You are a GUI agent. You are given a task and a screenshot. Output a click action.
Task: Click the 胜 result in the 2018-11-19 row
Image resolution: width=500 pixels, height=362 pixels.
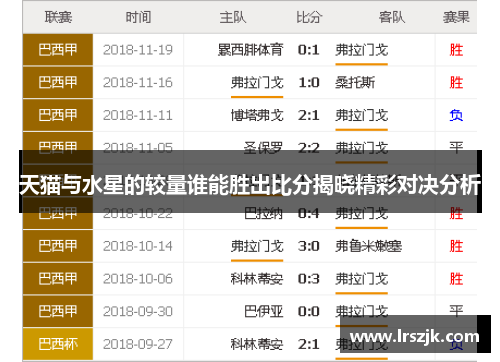click(x=456, y=50)
